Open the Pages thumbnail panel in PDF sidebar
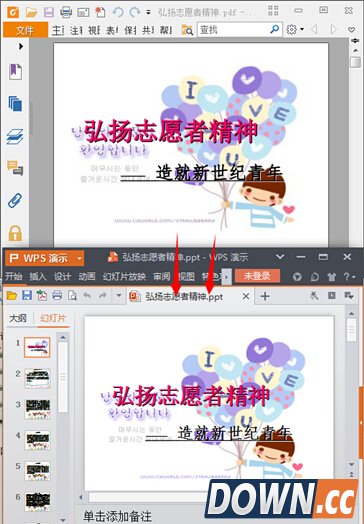Viewport: 364px width, 524px height. (15, 104)
